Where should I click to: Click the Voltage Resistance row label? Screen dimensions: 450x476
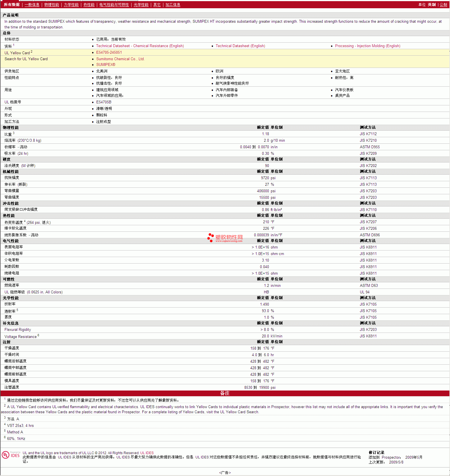coord(22,336)
